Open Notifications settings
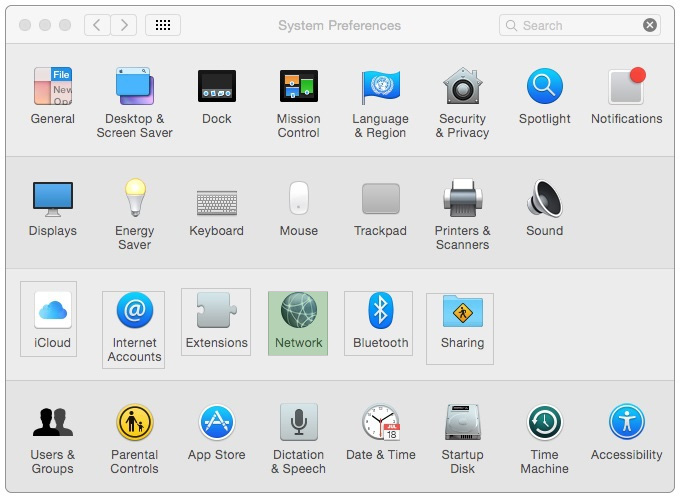 626,96
